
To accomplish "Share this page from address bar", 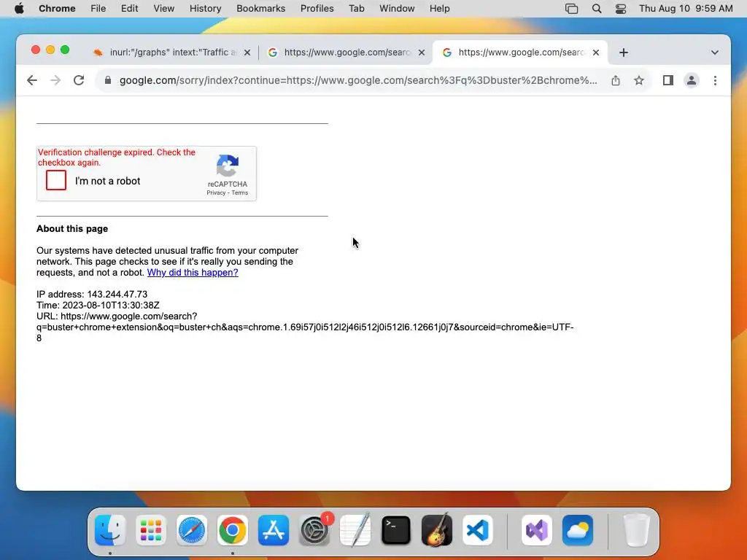I will (x=616, y=80).
